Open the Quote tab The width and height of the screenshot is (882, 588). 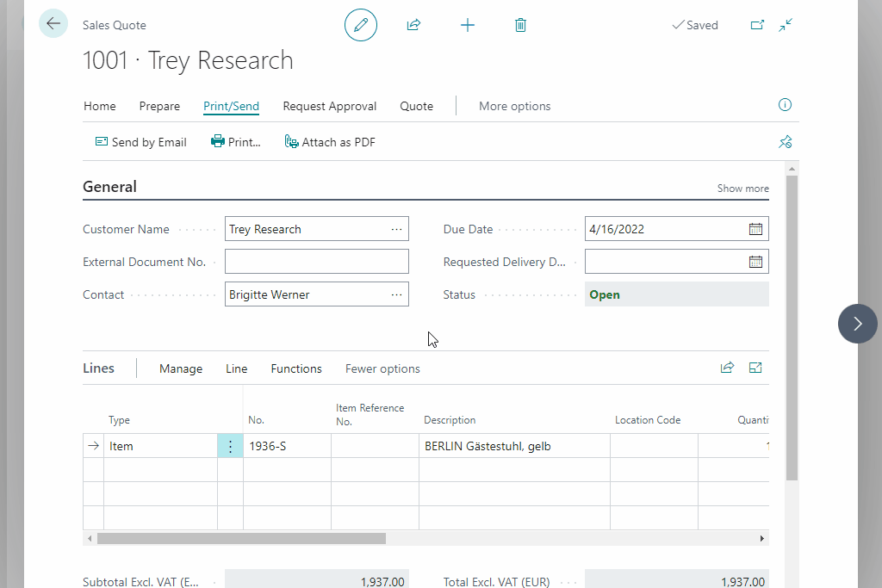point(416,106)
